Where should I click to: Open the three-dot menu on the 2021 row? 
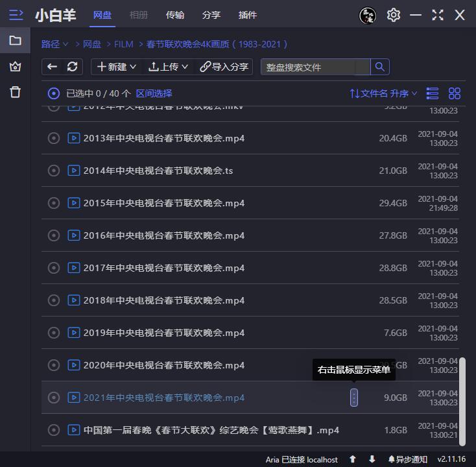[354, 398]
